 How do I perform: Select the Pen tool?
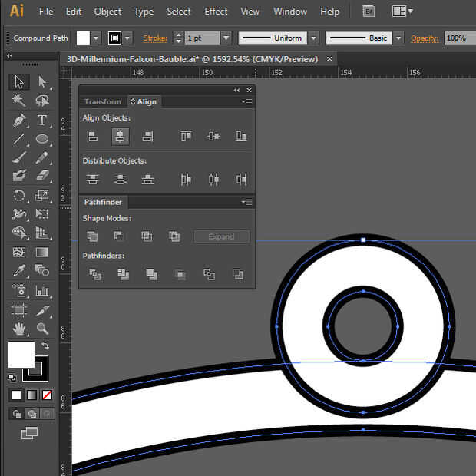click(19, 121)
